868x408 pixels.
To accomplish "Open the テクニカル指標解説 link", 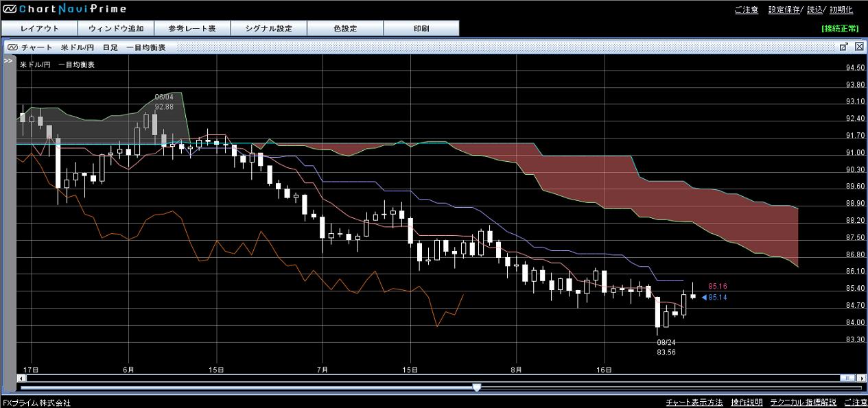I will [803, 403].
